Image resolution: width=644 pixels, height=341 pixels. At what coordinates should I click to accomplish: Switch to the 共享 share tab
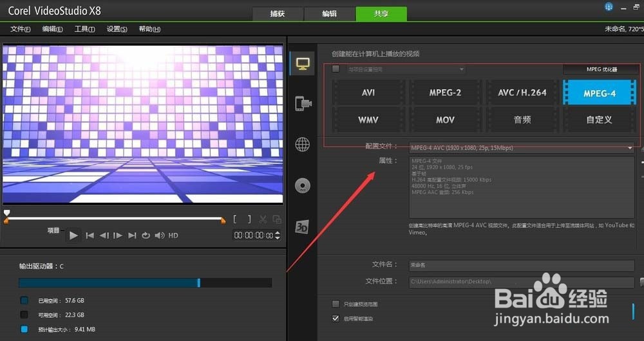[x=381, y=14]
